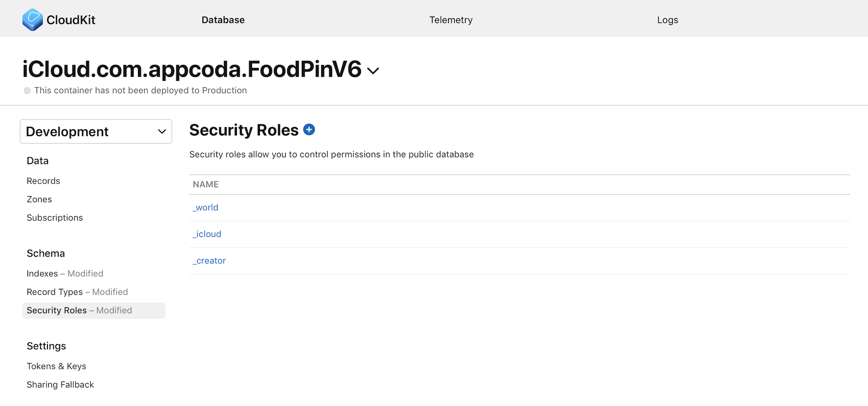Open Tokens & Keys settings

click(57, 366)
